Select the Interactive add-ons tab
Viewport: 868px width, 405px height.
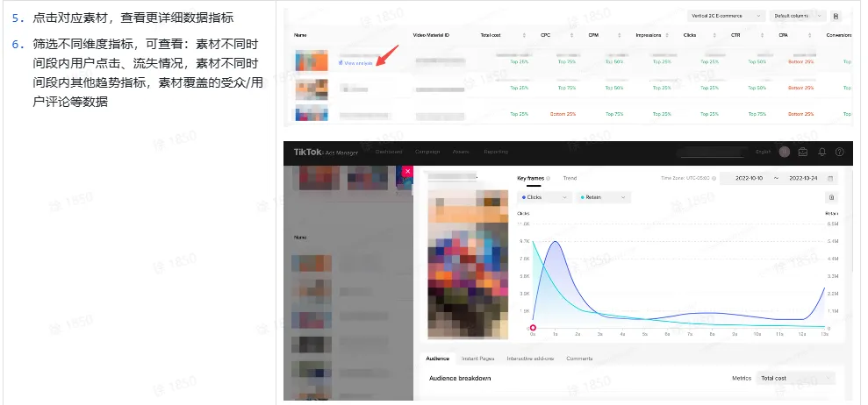pyautogui.click(x=530, y=359)
